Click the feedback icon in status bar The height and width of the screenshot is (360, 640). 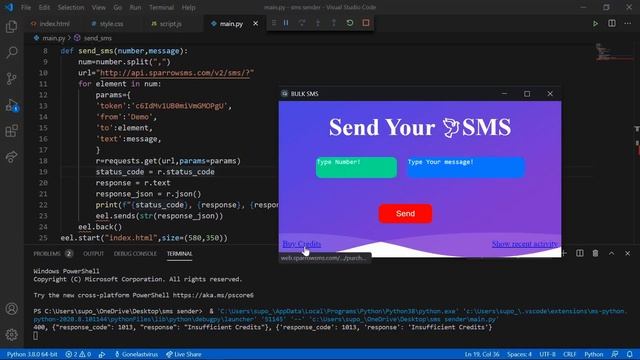[x=615, y=354]
